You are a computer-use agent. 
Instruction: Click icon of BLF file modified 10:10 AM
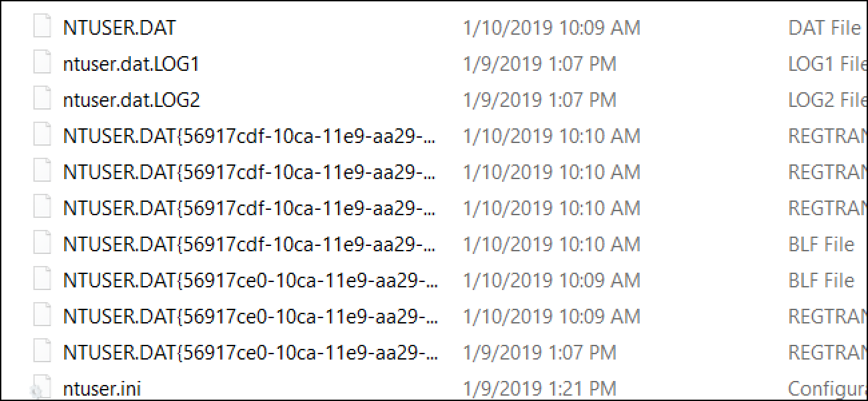(x=42, y=245)
